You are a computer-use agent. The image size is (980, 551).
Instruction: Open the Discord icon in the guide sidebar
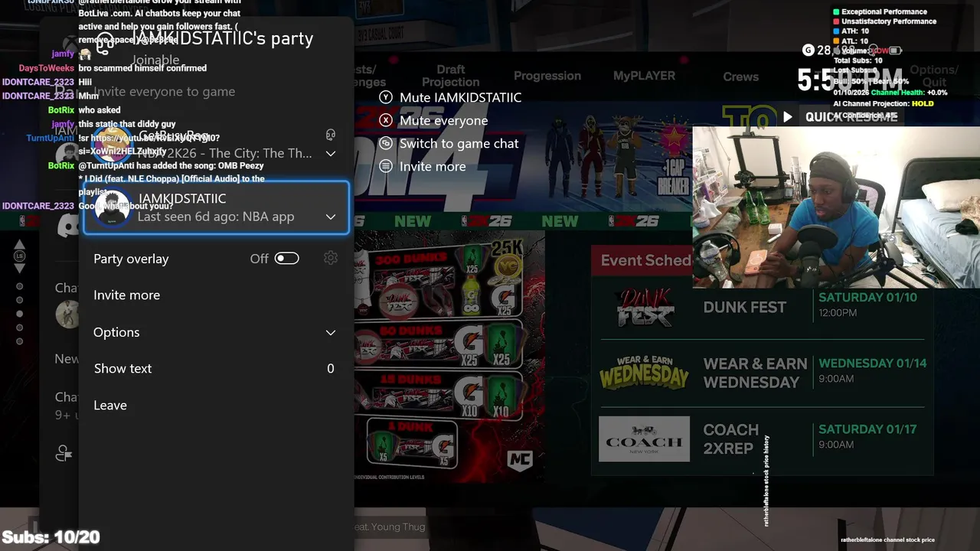pyautogui.click(x=69, y=226)
